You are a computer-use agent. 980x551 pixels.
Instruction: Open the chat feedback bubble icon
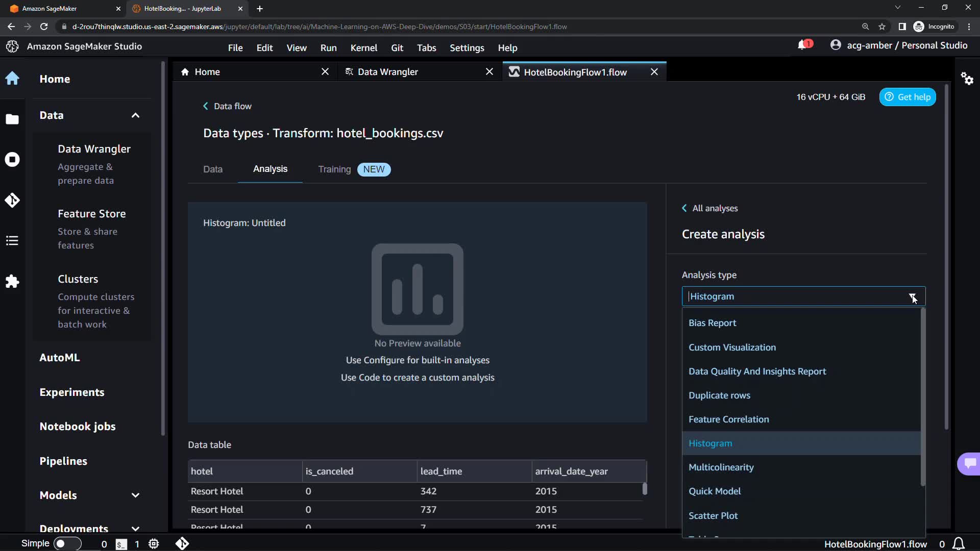[970, 463]
